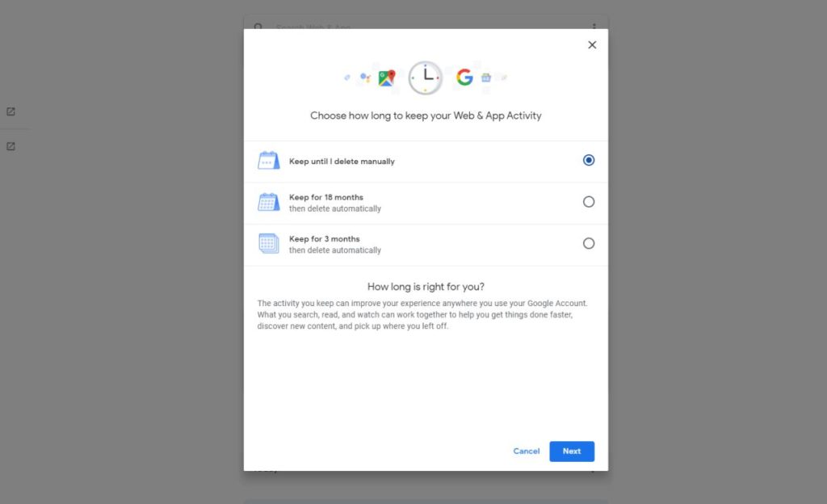Image resolution: width=827 pixels, height=504 pixels.
Task: Select Keep until I delete manually option
Action: [589, 160]
